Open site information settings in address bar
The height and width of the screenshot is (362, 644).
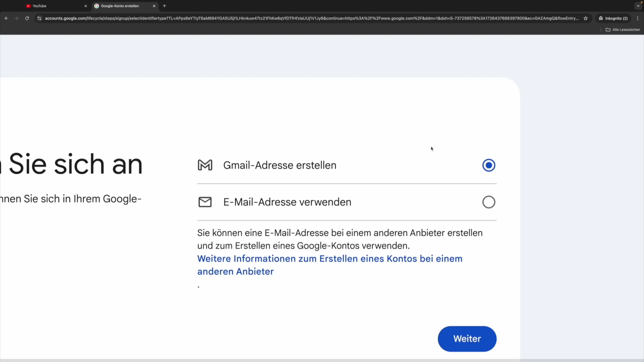[x=39, y=18]
